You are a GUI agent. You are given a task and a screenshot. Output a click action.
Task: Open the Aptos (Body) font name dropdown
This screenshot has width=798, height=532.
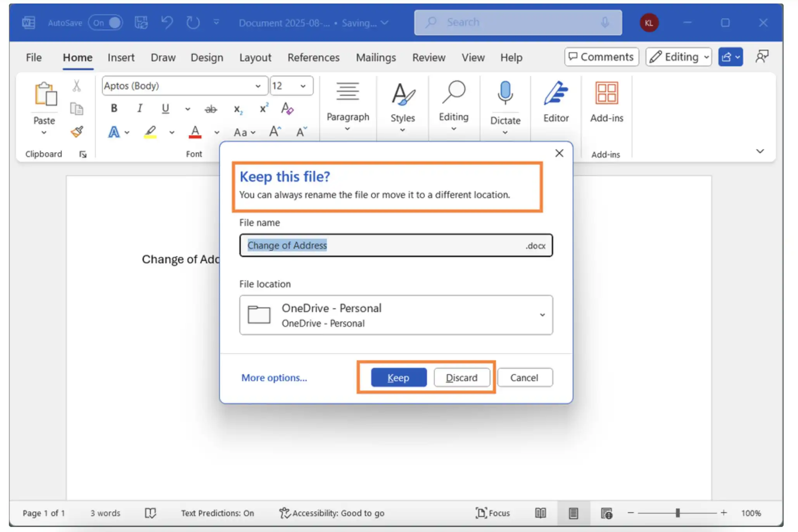258,86
